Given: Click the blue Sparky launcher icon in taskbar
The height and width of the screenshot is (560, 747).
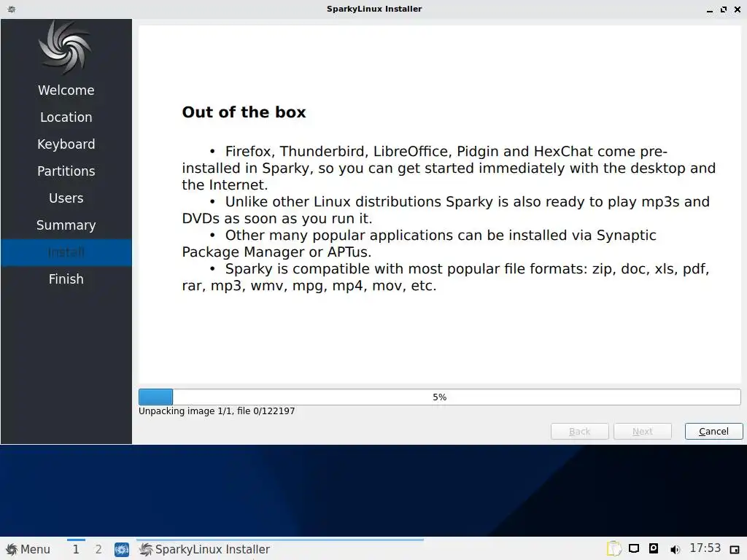Looking at the screenshot, I should 122,550.
